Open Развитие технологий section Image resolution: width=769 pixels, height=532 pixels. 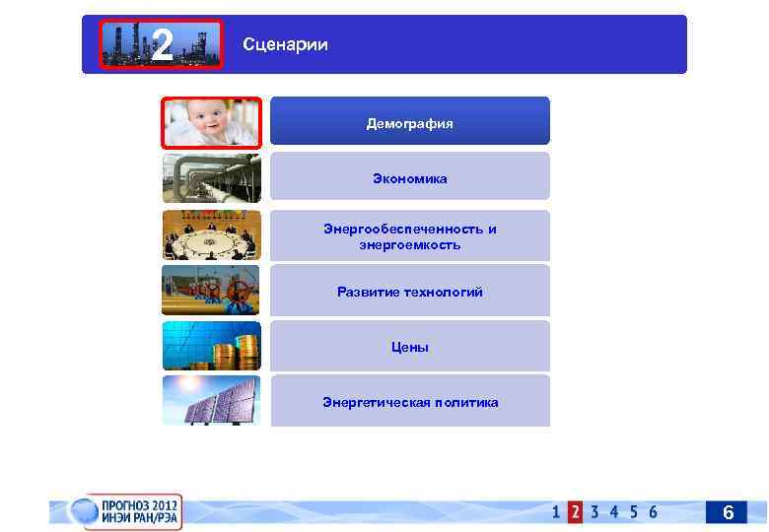(410, 291)
